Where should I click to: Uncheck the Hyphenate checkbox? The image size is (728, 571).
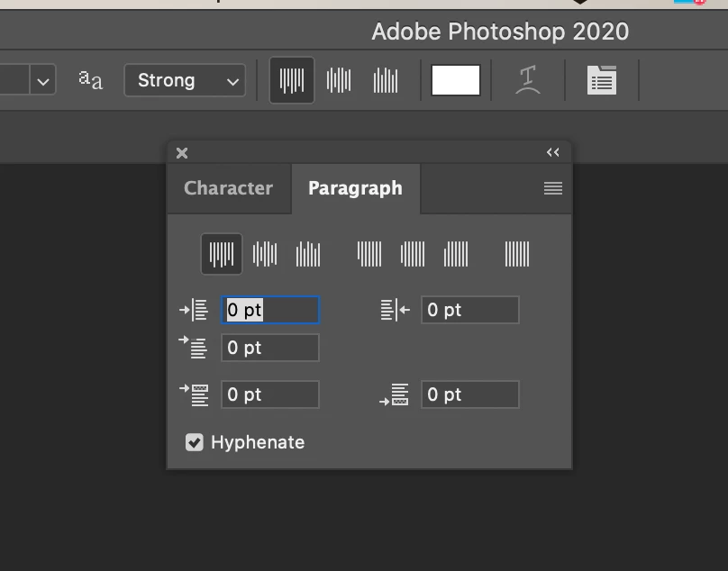tap(195, 442)
